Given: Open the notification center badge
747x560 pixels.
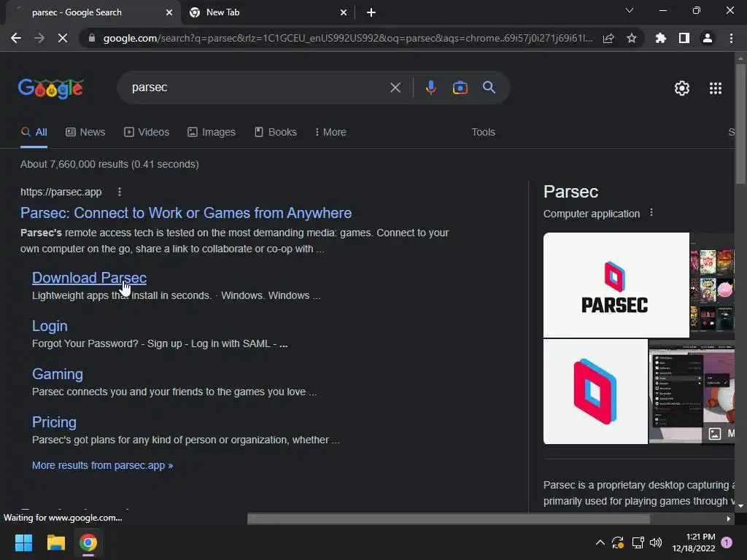Looking at the screenshot, I should pyautogui.click(x=727, y=542).
